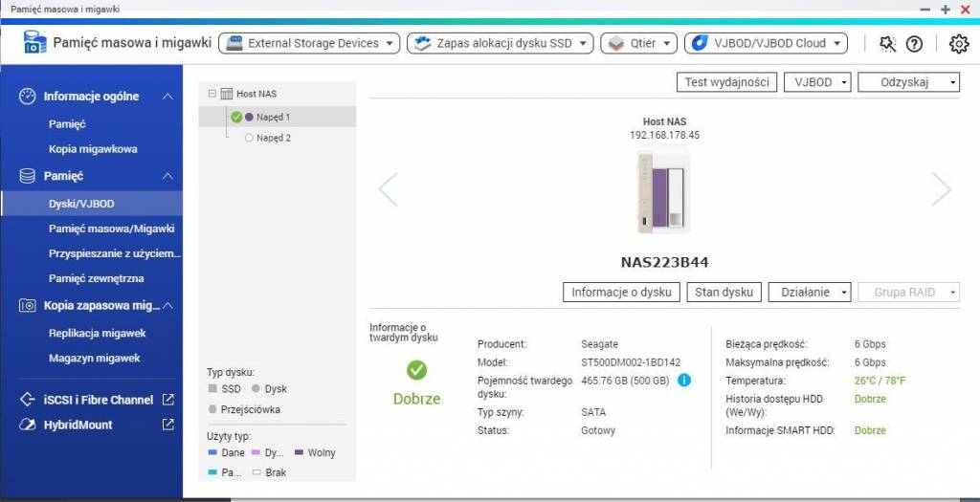Open the Działanie dropdown
Image resolution: width=980 pixels, height=502 pixels.
[810, 293]
